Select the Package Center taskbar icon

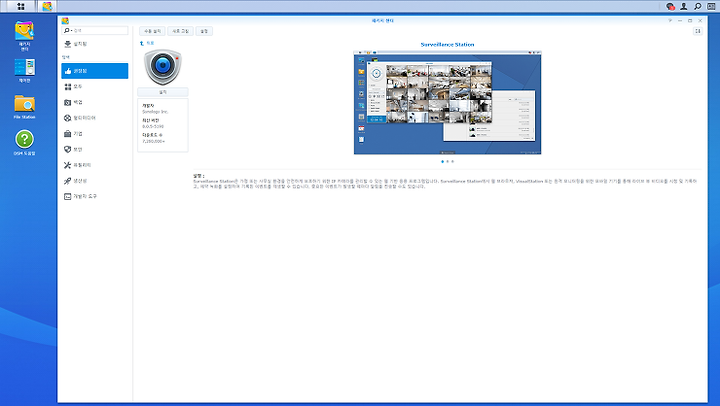tap(47, 6)
